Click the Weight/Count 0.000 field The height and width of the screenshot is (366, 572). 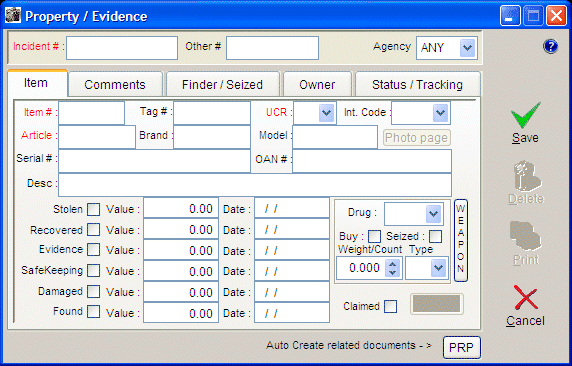click(362, 268)
